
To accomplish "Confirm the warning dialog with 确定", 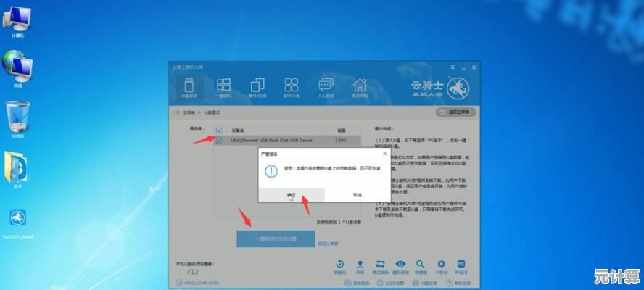I will click(291, 195).
